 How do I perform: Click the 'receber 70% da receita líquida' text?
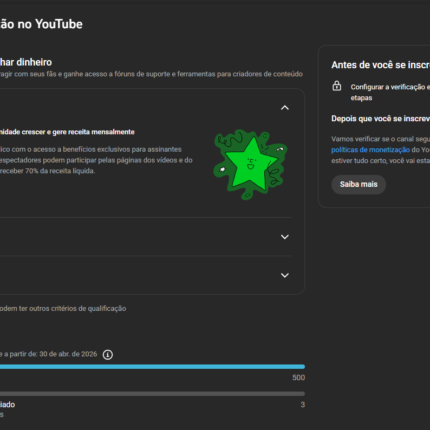click(x=48, y=171)
